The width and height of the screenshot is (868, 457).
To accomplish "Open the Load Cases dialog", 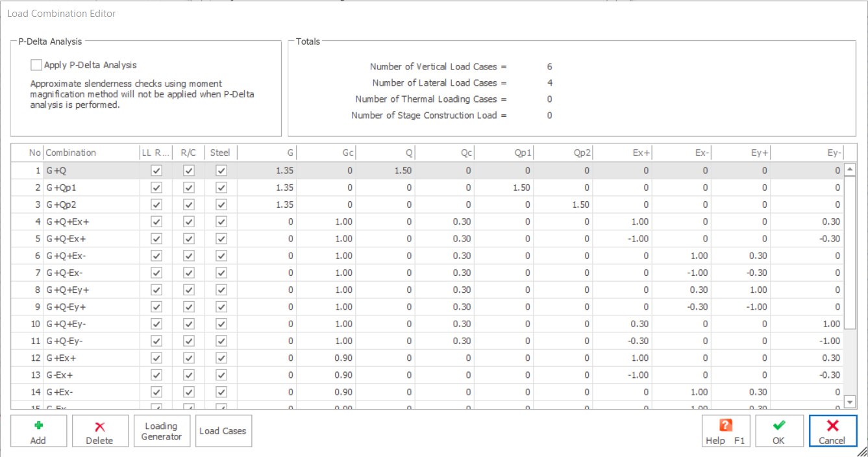I will tap(223, 431).
